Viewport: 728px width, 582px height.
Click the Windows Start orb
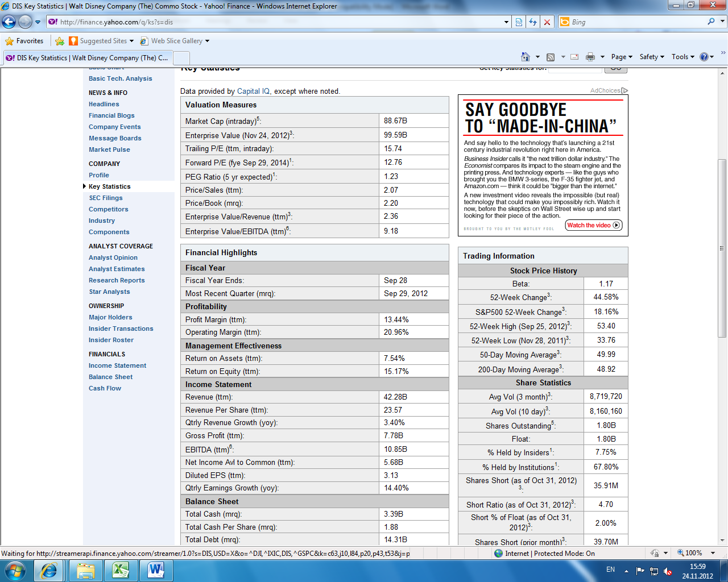click(15, 570)
